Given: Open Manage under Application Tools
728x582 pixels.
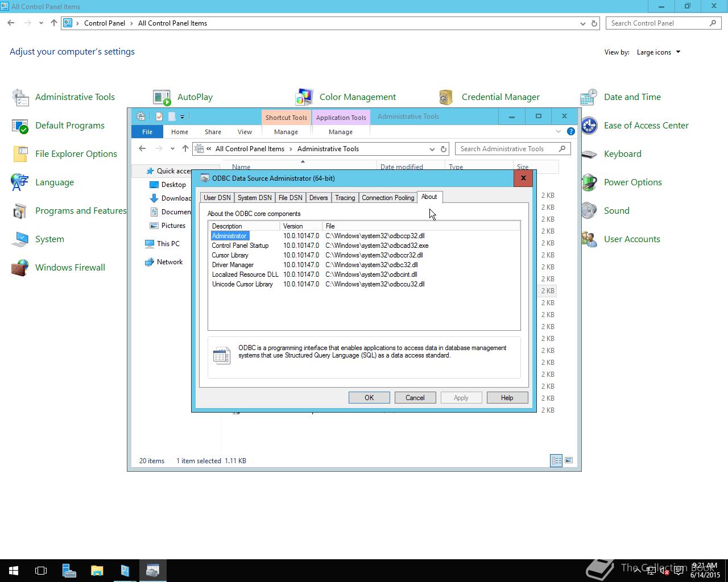Looking at the screenshot, I should 341,132.
